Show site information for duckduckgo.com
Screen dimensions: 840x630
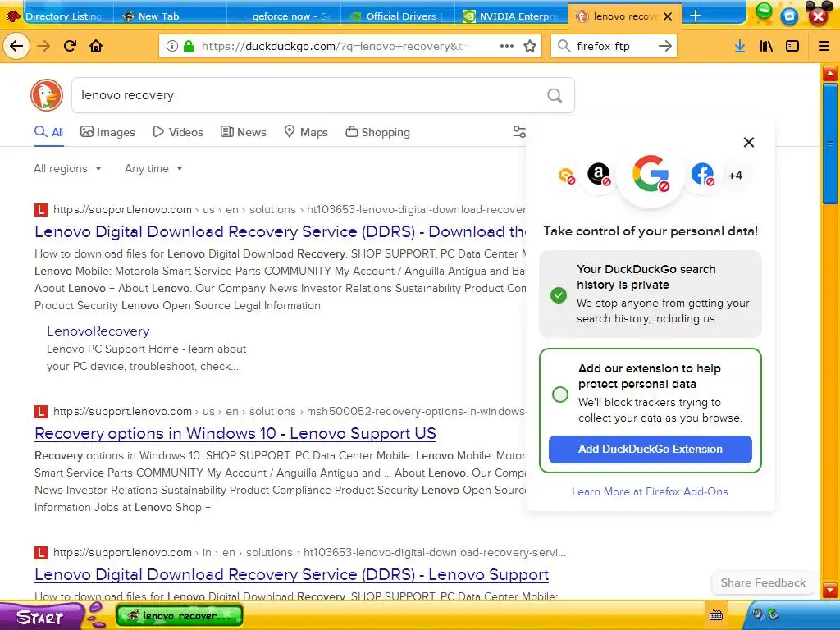172,46
